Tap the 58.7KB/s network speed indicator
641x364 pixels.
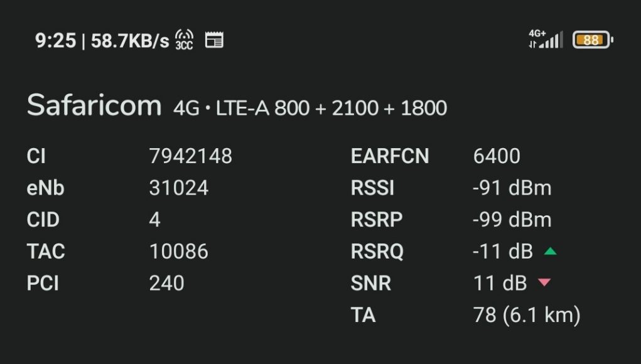pyautogui.click(x=129, y=41)
